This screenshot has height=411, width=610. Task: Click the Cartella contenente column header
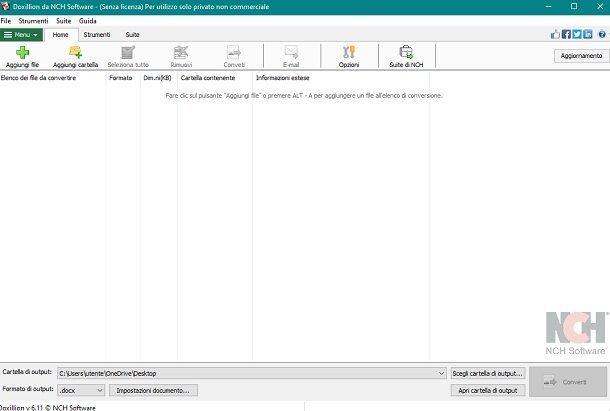coord(215,78)
